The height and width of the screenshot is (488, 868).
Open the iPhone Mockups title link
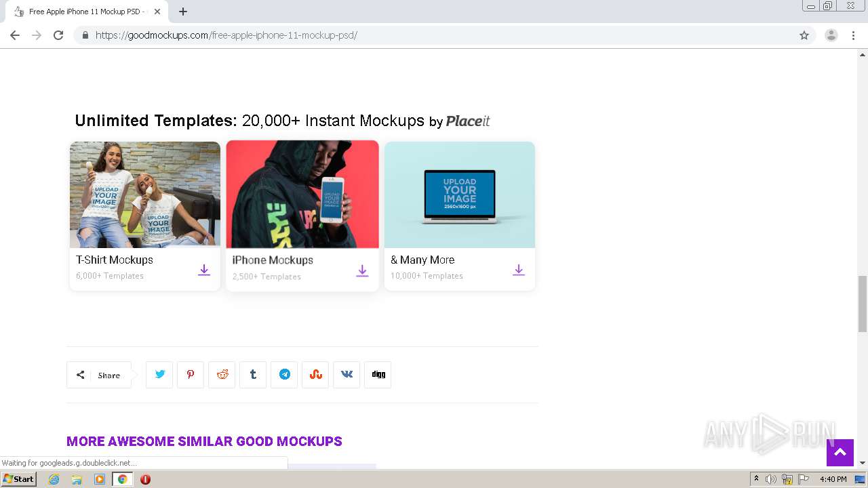tap(273, 260)
